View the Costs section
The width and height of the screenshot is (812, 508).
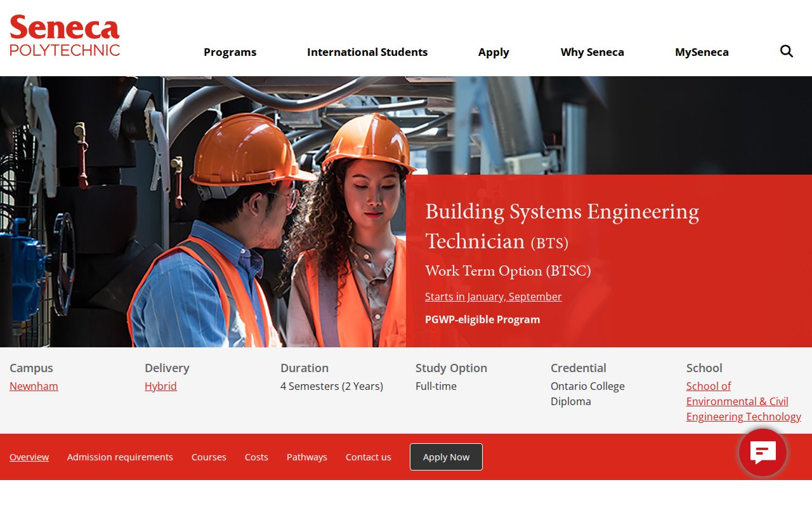[x=256, y=457]
